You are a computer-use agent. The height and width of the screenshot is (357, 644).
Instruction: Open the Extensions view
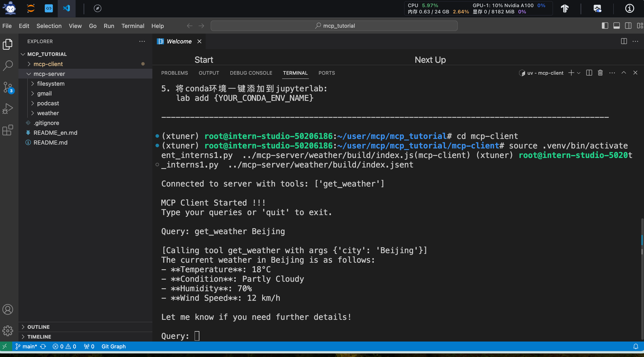point(8,130)
